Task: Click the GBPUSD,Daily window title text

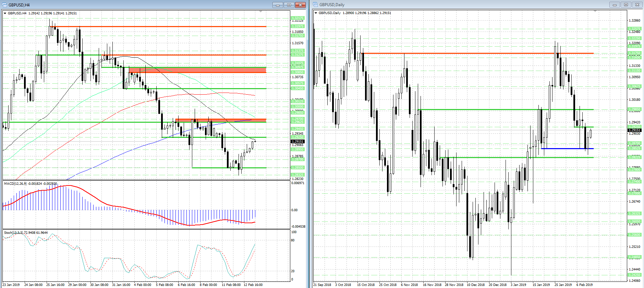Action: tap(332, 5)
